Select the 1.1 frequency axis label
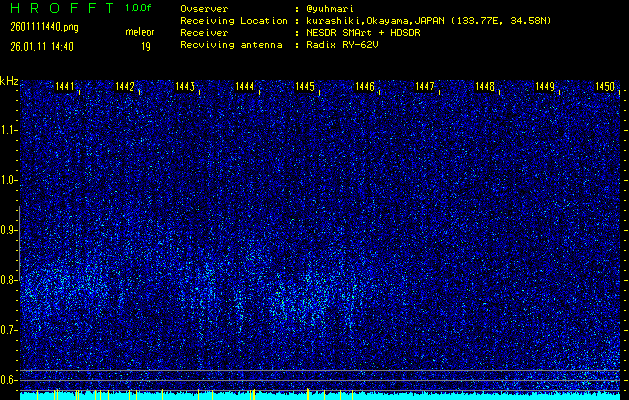The height and width of the screenshot is (400, 629). [x=9, y=130]
